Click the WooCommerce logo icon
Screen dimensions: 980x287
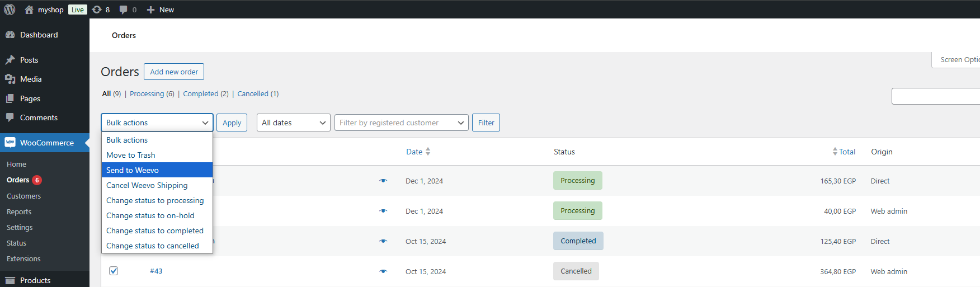coord(10,143)
